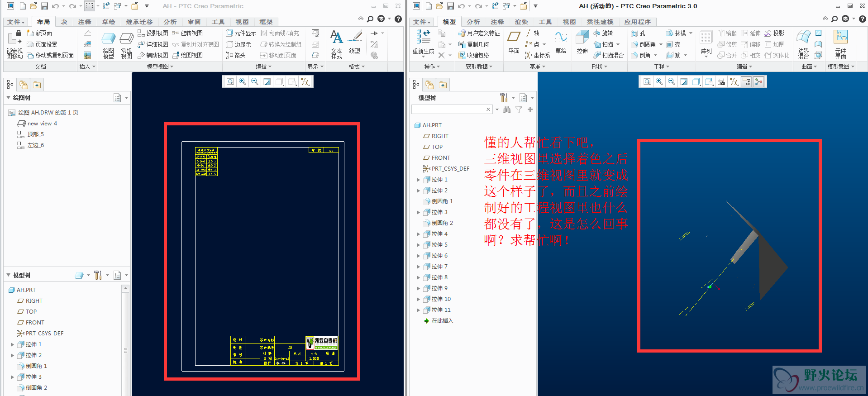The image size is (868, 396).
Task: Click the 新页面 button
Action: [x=39, y=33]
